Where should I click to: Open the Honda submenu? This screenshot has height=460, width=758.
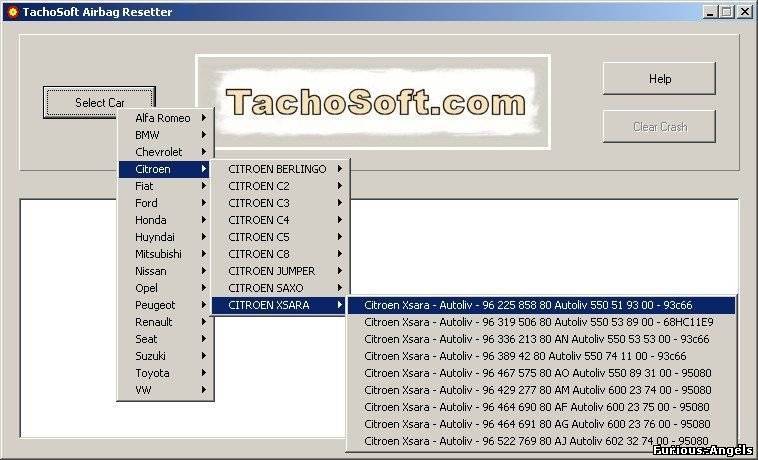[164, 220]
